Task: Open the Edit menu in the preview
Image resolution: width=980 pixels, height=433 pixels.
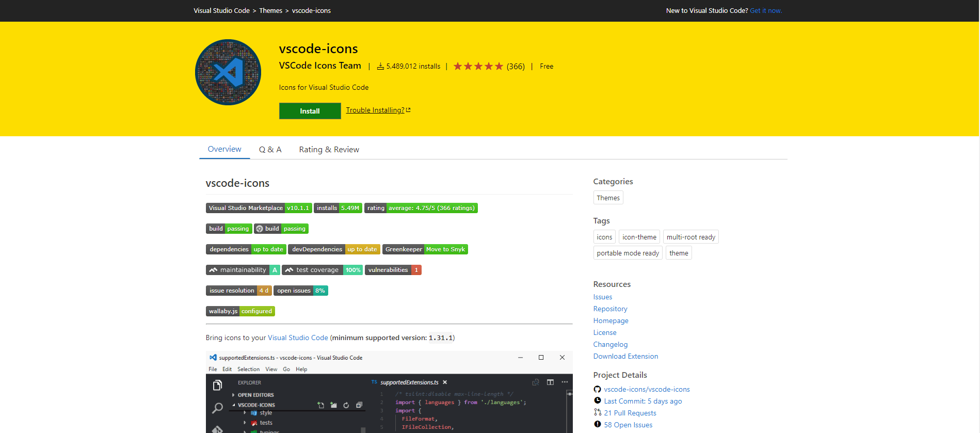Action: pos(227,369)
